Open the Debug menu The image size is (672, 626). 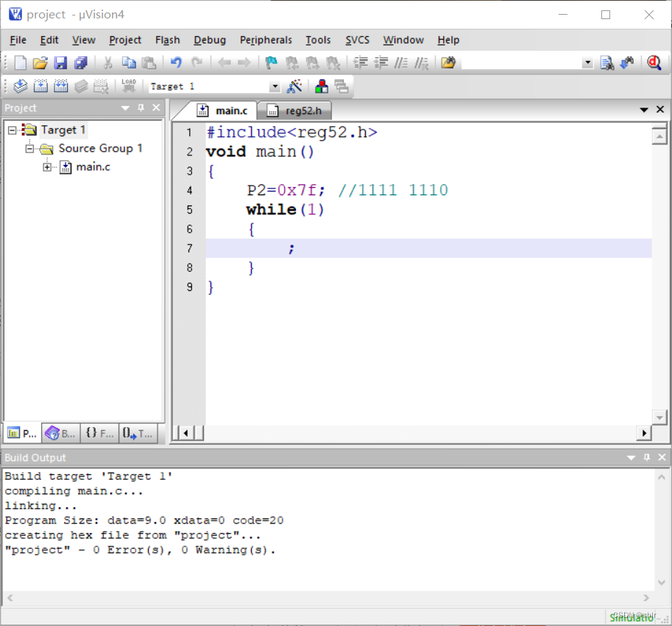(210, 40)
